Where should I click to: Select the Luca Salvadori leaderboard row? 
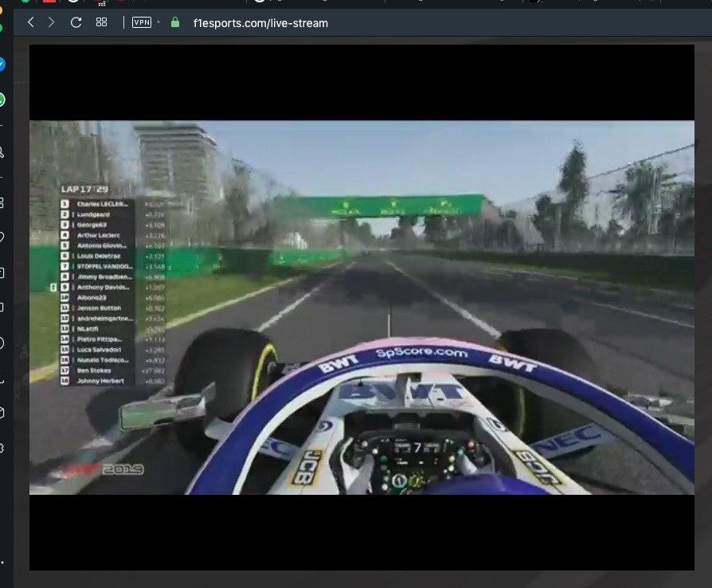(112, 350)
